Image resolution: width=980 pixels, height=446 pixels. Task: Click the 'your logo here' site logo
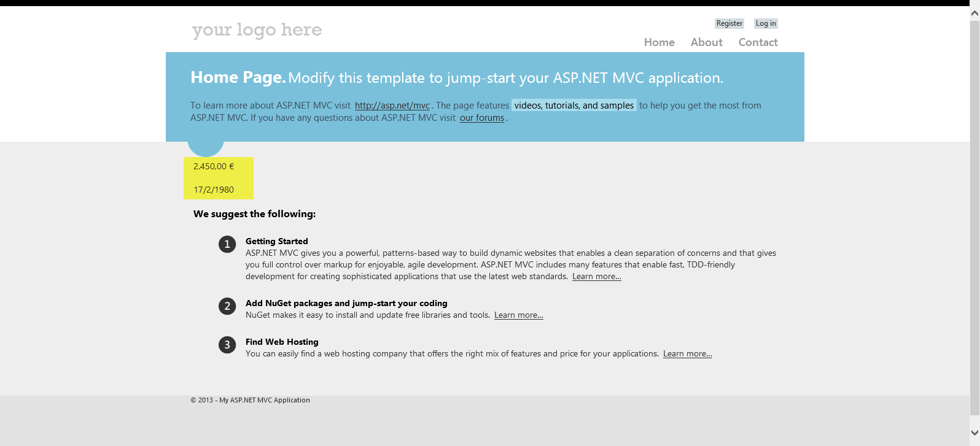point(257,30)
